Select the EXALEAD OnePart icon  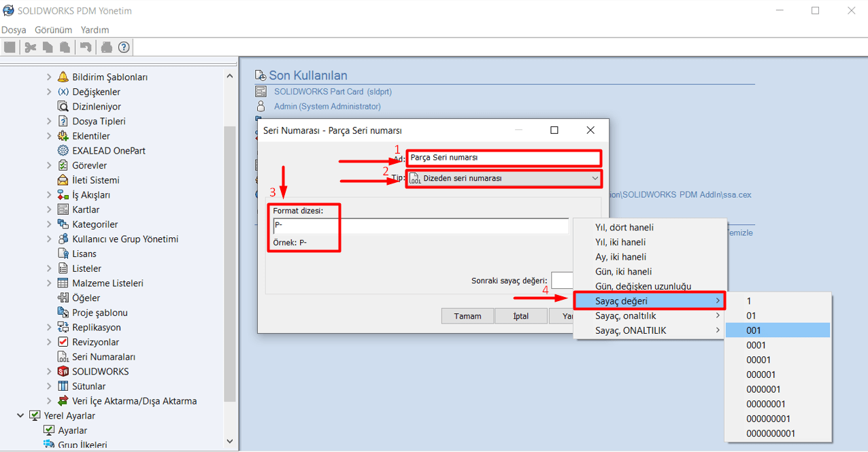[x=63, y=150]
